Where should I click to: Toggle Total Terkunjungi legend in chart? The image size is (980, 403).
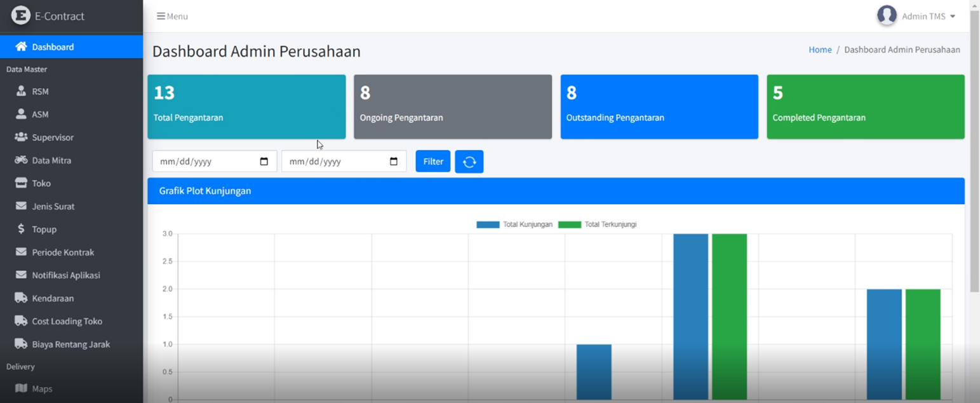point(597,224)
